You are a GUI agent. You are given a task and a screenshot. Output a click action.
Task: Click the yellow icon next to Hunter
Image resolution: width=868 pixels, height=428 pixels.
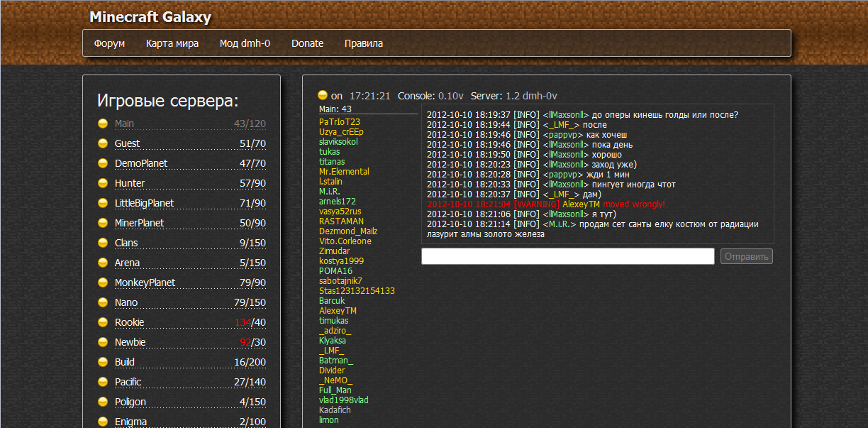pos(103,183)
